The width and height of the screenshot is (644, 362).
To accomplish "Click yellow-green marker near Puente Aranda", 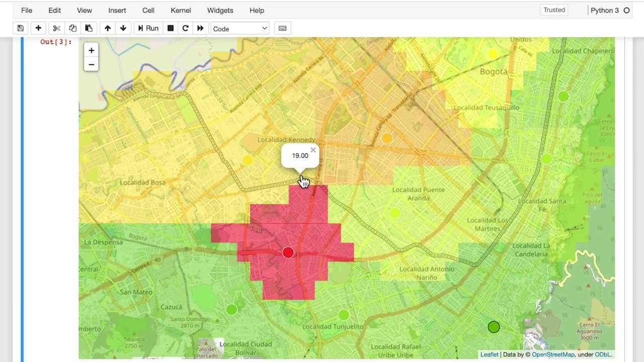I will point(395,213).
